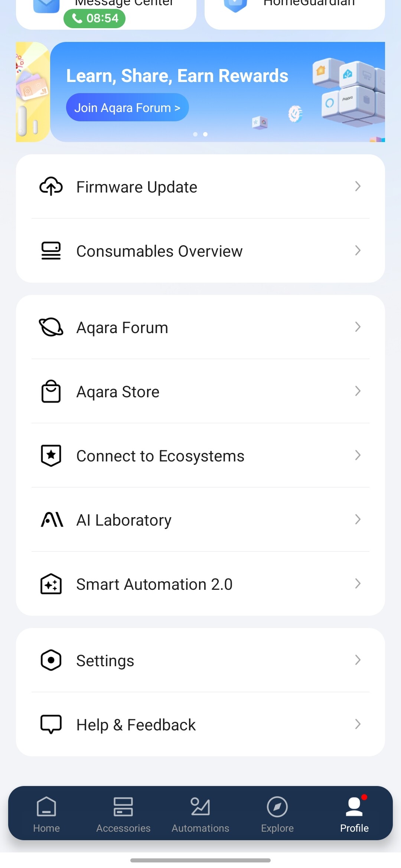Tap the yellow promo banner thumbnail
401x868 pixels.
[33, 92]
